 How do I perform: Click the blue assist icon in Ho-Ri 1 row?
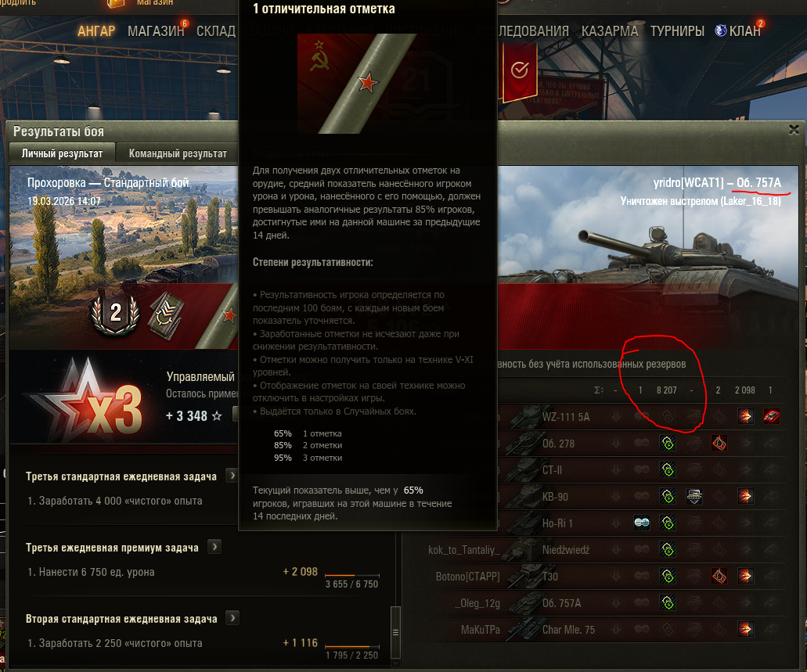pos(641,523)
